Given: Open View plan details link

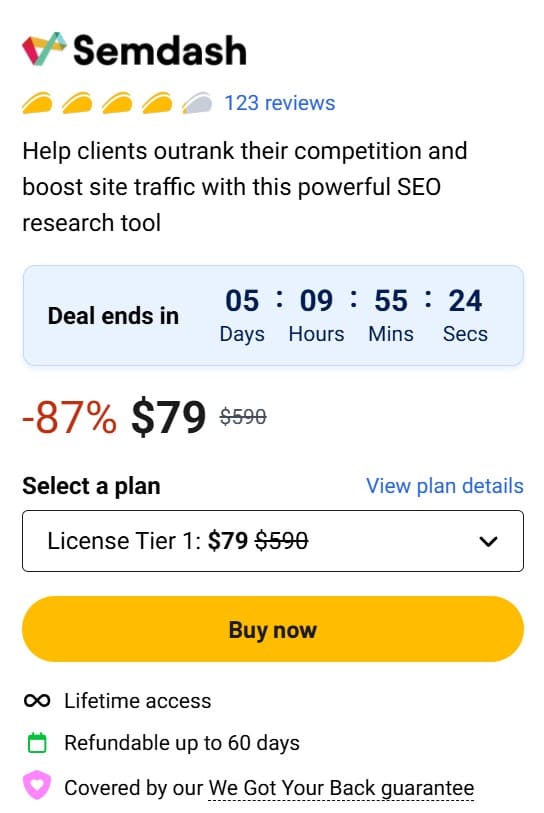Looking at the screenshot, I should pos(444,486).
